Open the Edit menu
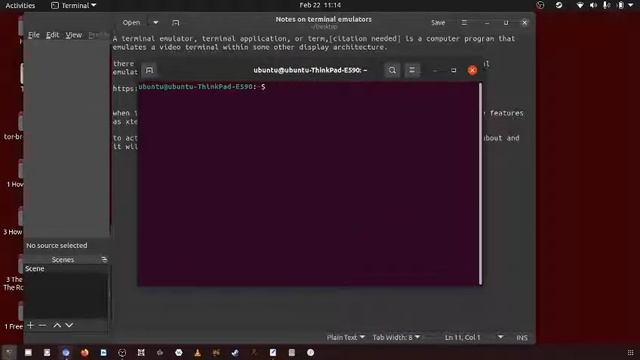Viewport: 640px width, 360px height. 52,35
